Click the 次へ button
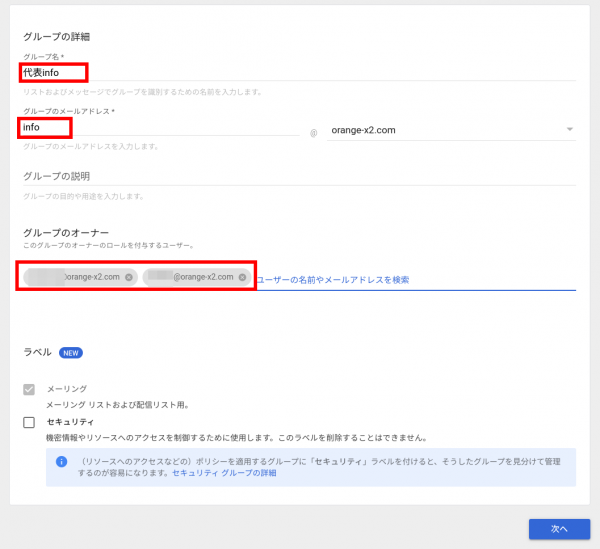Viewport: 600px width, 549px height. coord(558,528)
